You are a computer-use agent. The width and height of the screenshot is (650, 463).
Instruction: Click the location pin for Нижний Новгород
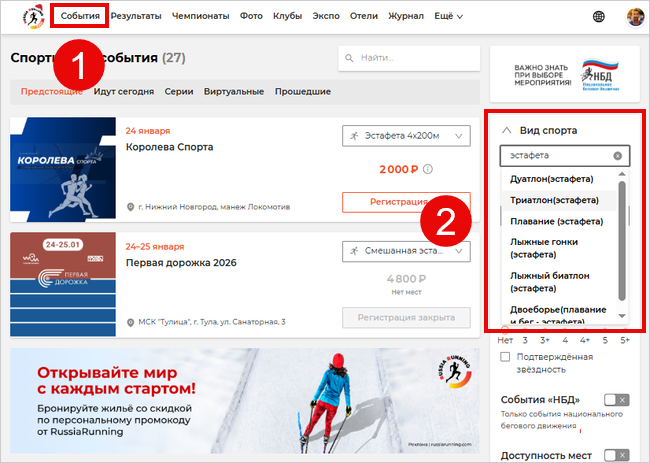[131, 207]
